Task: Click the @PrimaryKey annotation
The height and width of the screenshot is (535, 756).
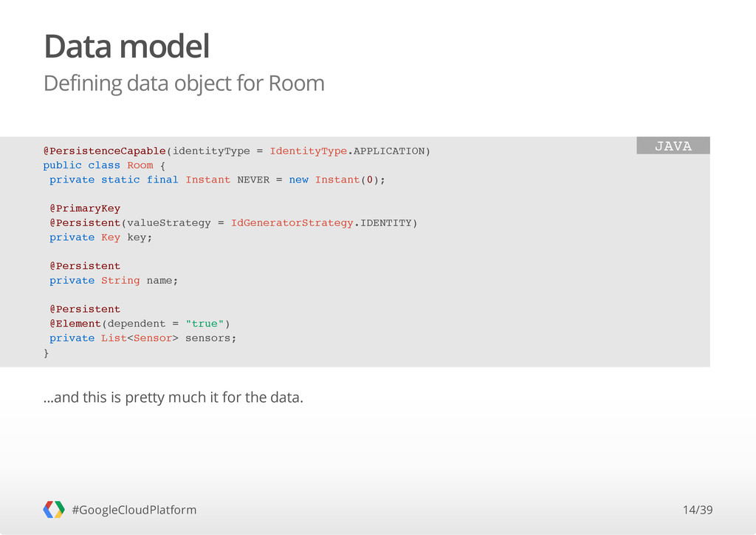Action: point(85,208)
